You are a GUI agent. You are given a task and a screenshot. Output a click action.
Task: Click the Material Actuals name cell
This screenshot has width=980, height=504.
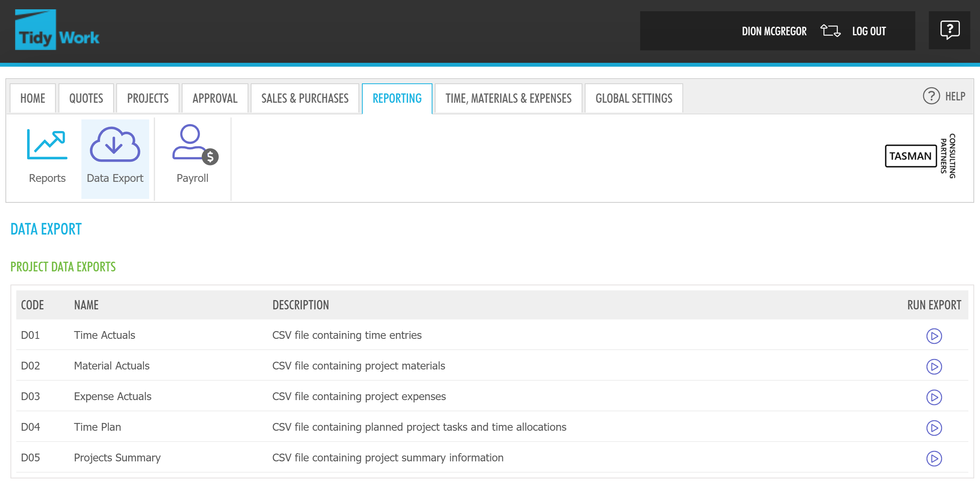[x=112, y=366]
